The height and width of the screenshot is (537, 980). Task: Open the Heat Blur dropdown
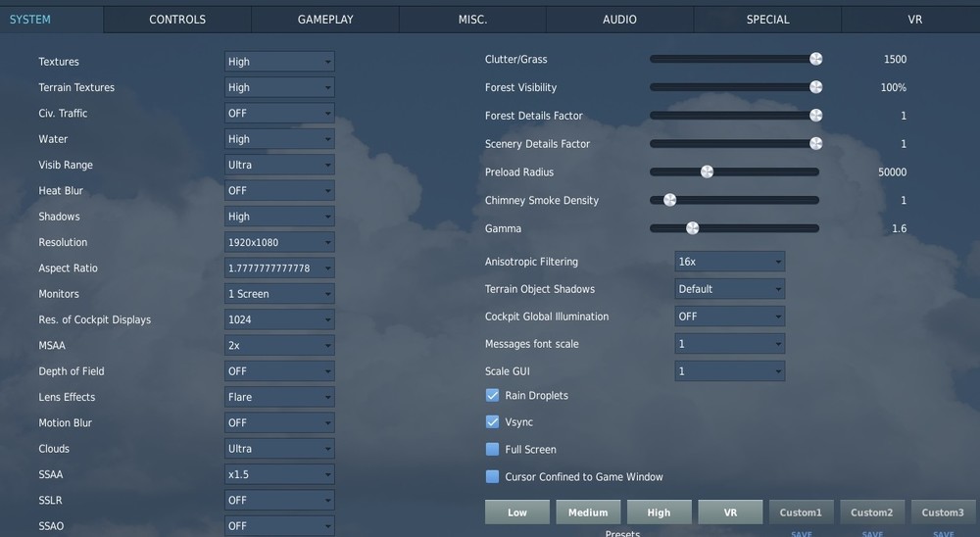pyautogui.click(x=279, y=191)
